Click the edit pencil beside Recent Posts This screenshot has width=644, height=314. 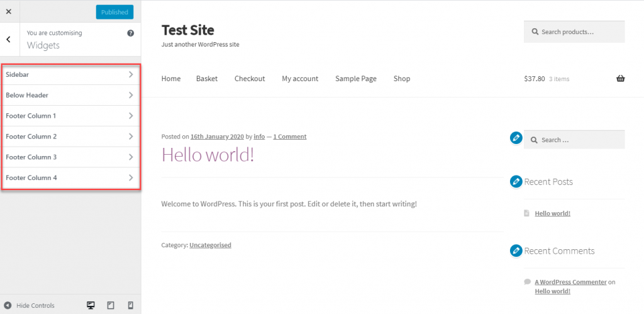point(516,181)
